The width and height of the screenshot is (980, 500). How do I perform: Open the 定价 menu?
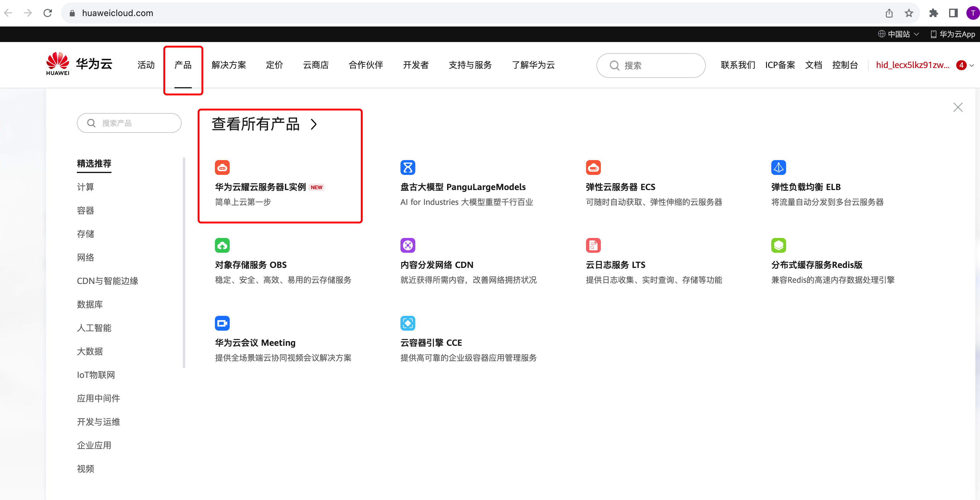coord(274,65)
